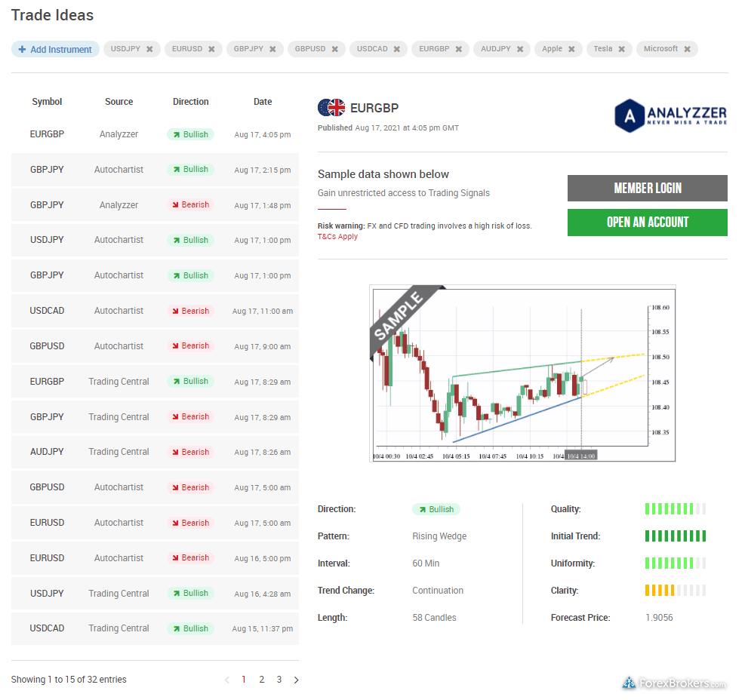Click the Bullish badge on the EURGBP row
745x700 pixels.
189,134
